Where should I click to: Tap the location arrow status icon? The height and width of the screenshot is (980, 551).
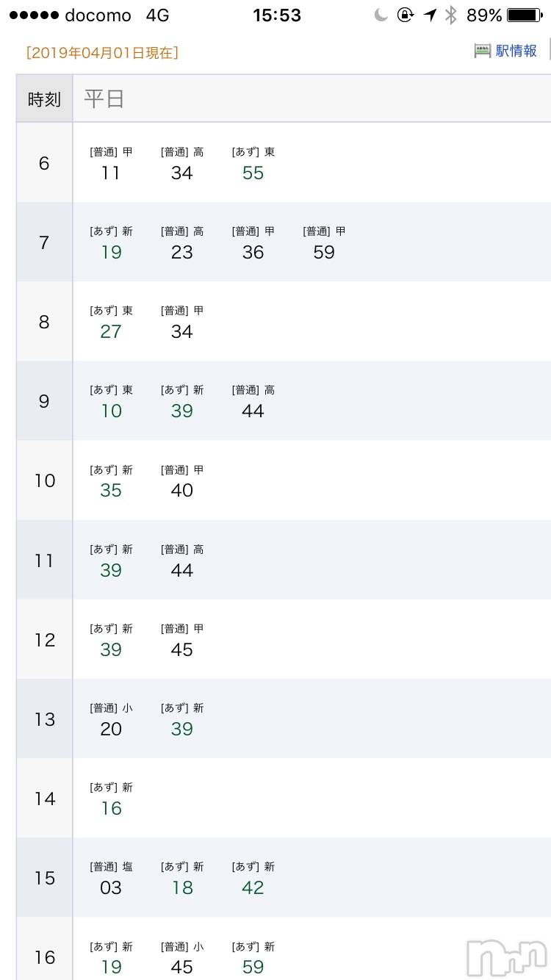[430, 15]
